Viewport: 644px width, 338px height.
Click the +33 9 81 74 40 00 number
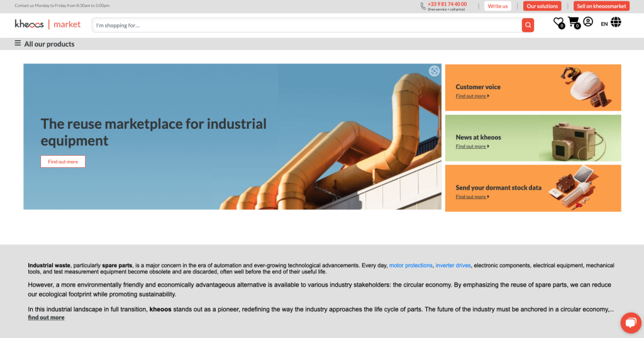pyautogui.click(x=447, y=4)
